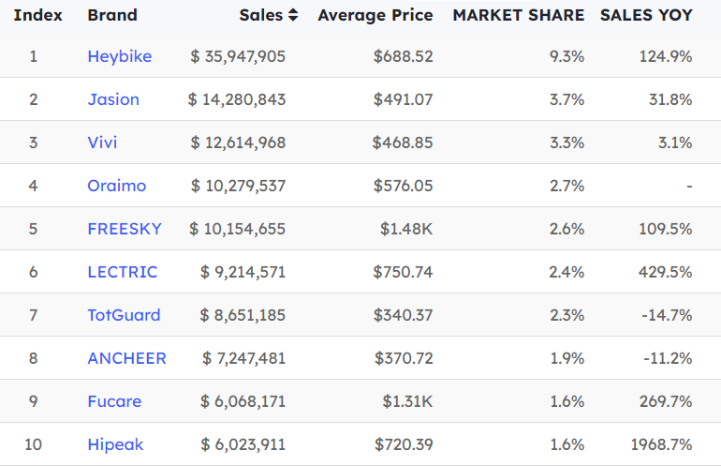Click the MARKET SHARE column header

coord(518,16)
